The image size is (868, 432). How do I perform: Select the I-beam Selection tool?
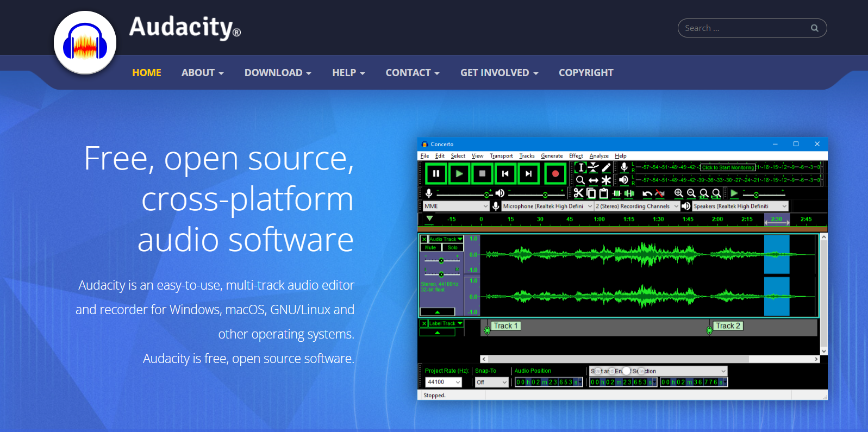580,167
